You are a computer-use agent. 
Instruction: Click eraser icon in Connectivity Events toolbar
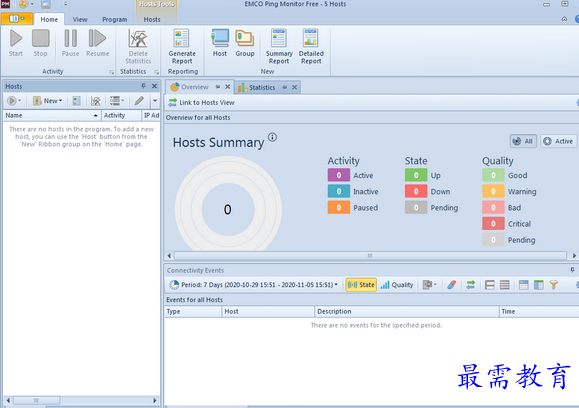point(451,285)
